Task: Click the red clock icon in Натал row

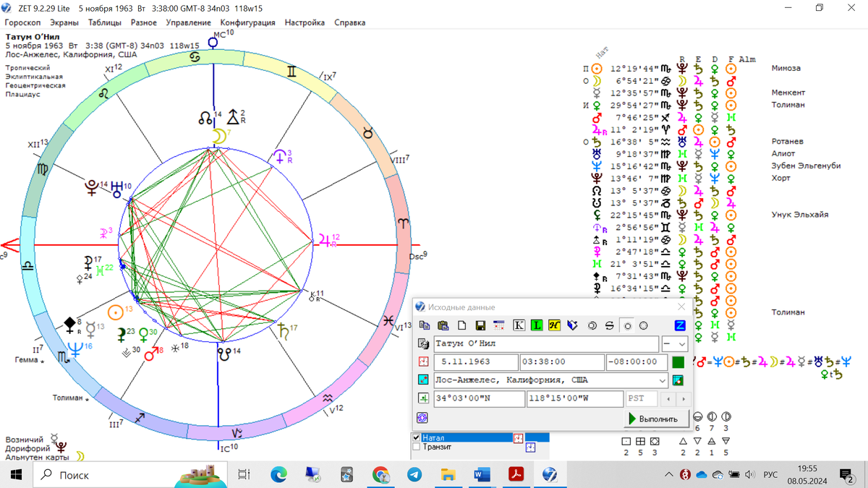Action: pos(518,438)
